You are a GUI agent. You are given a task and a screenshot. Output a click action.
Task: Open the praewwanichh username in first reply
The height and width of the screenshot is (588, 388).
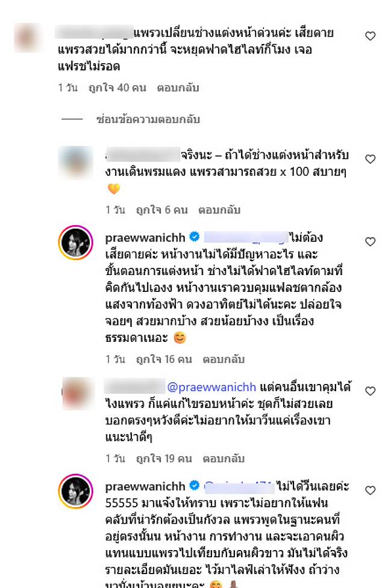145,238
